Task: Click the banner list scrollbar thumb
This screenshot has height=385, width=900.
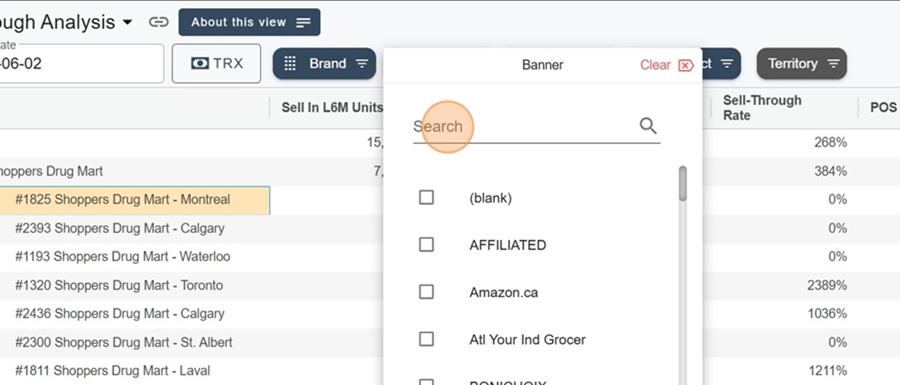Action: click(x=682, y=184)
